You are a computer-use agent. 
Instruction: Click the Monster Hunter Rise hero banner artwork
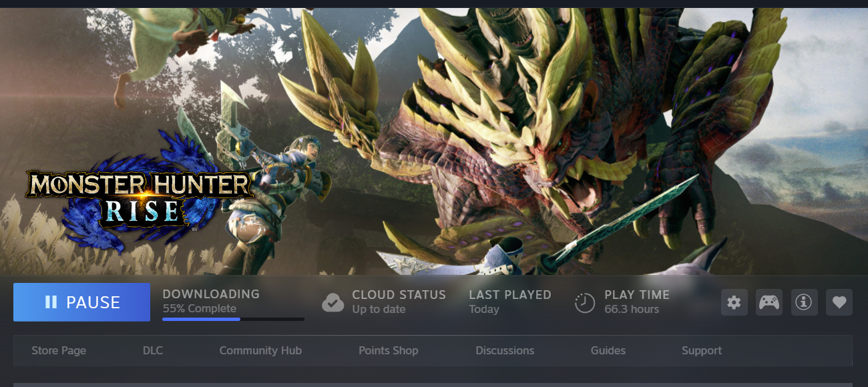(x=434, y=141)
